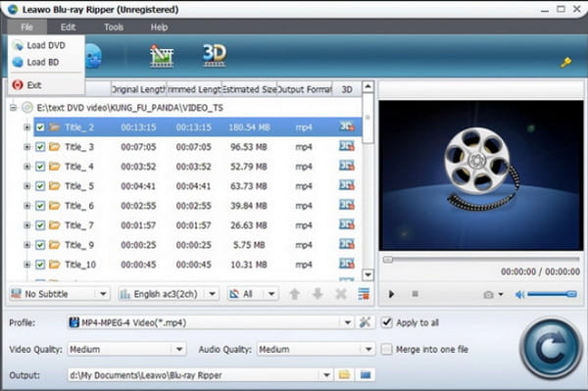Open the output folder location
588x391 pixels.
pos(366,374)
